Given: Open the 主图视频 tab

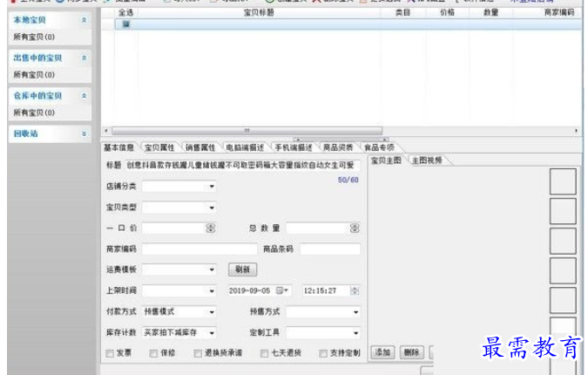Looking at the screenshot, I should coord(427,160).
